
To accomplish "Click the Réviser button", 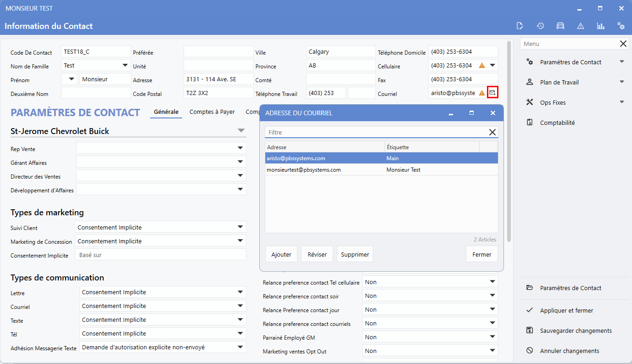I will [317, 254].
